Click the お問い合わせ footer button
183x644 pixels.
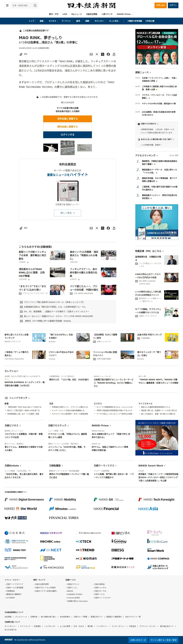(138, 640)
